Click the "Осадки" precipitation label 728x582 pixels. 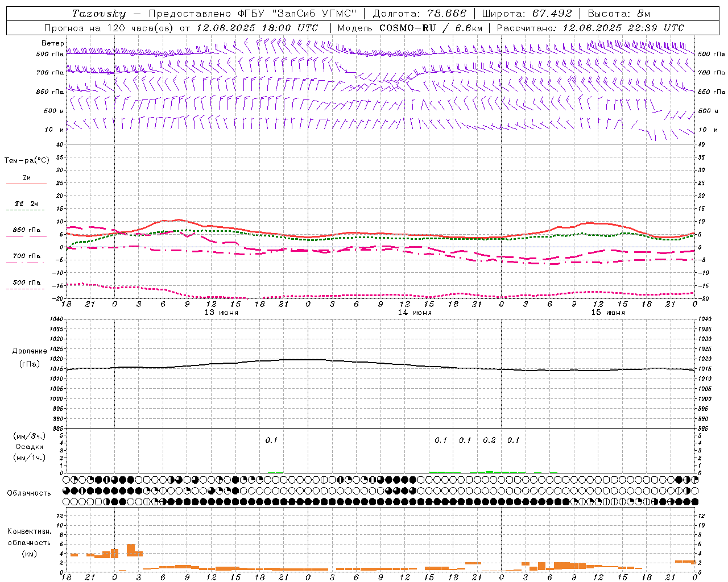tap(30, 447)
